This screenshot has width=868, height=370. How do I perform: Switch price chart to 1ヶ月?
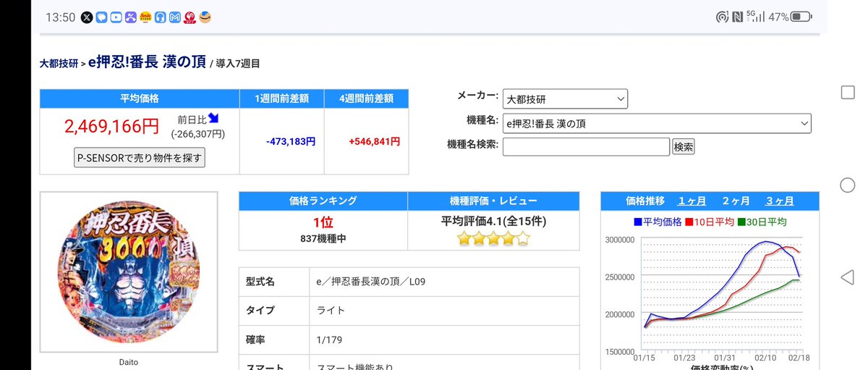click(692, 201)
